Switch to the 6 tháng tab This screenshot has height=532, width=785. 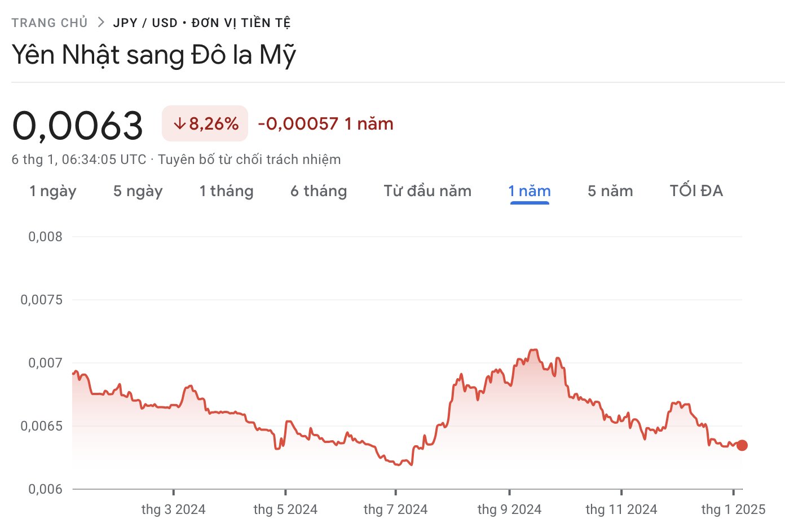click(319, 191)
